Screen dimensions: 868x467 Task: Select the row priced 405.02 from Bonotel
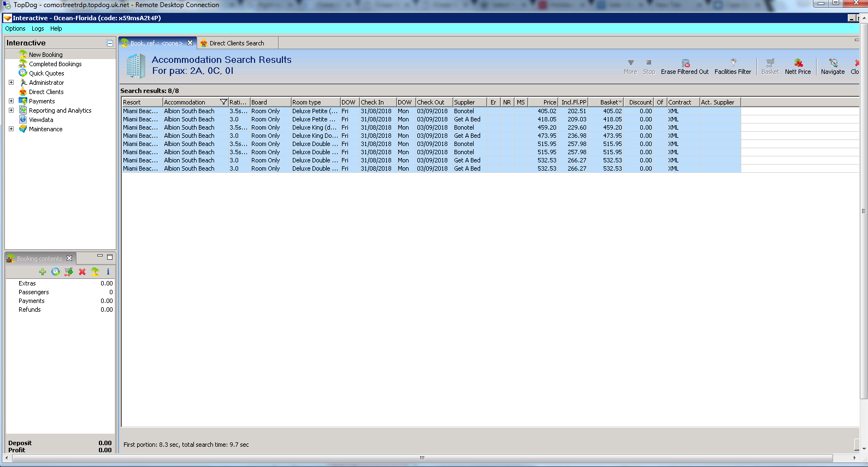point(431,111)
